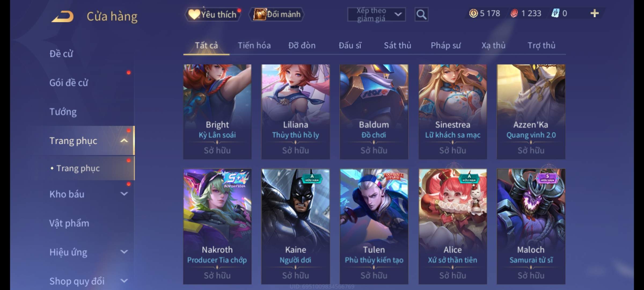Switch to the Sát thủ tab
The image size is (644, 290).
tap(397, 45)
